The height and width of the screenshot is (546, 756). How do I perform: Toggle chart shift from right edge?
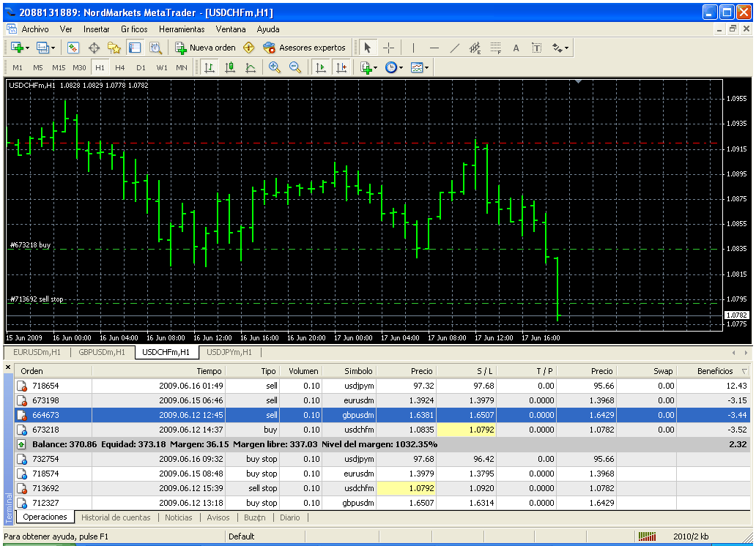coord(341,67)
